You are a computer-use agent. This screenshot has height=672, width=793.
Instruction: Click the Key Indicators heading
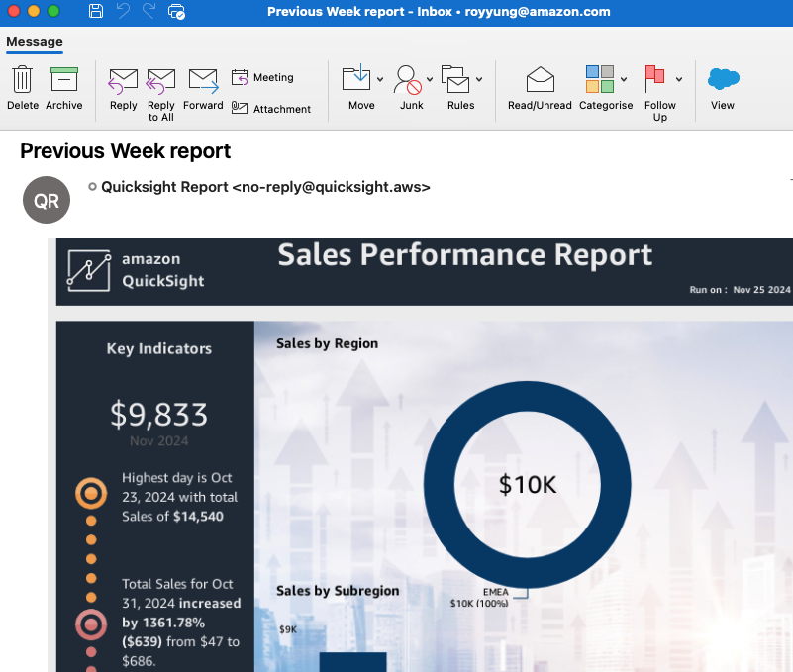158,349
